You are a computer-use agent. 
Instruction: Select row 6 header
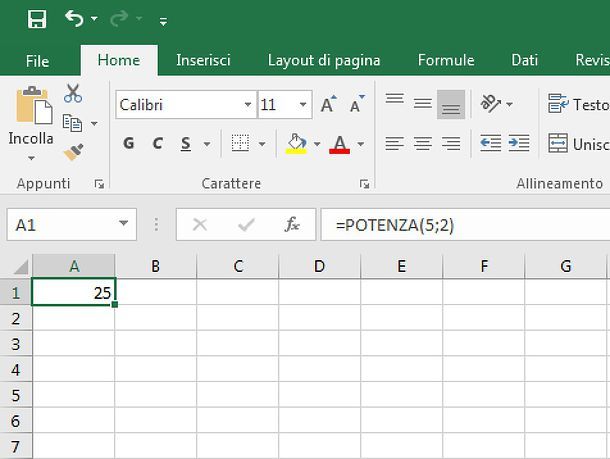point(16,421)
